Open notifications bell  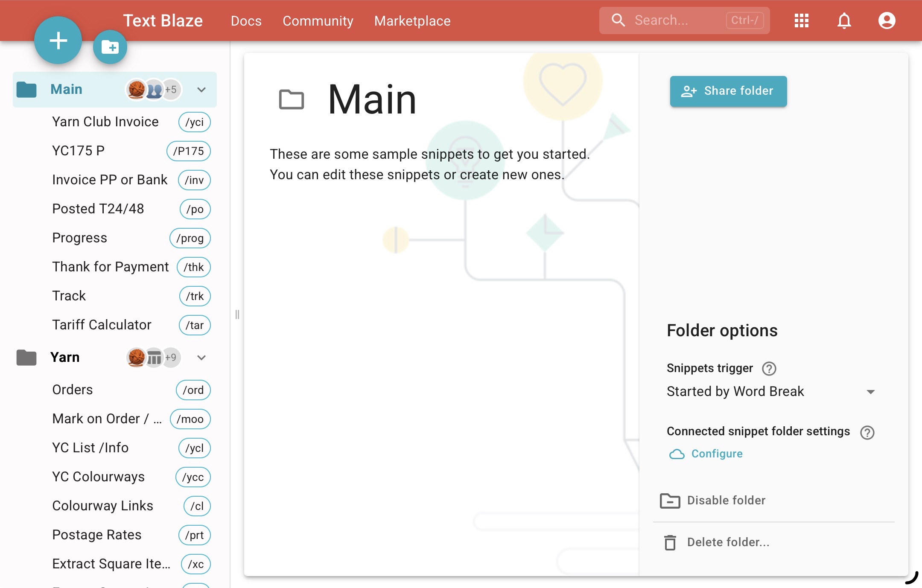[844, 20]
